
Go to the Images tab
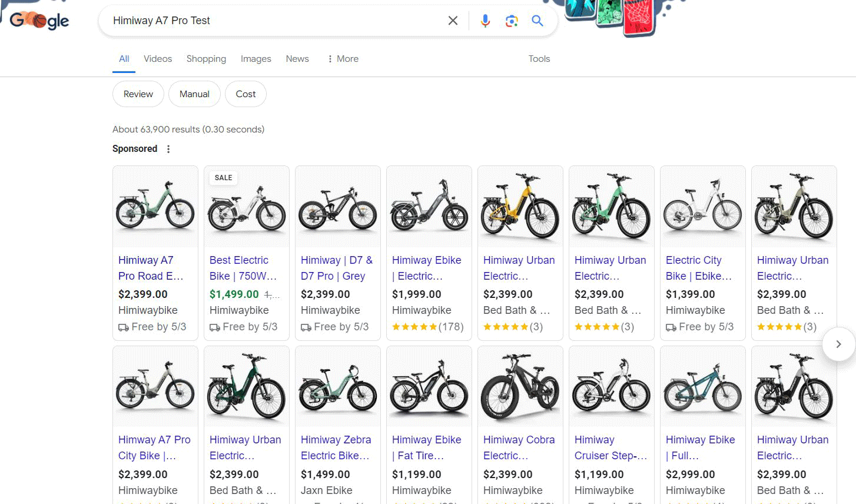coord(256,59)
